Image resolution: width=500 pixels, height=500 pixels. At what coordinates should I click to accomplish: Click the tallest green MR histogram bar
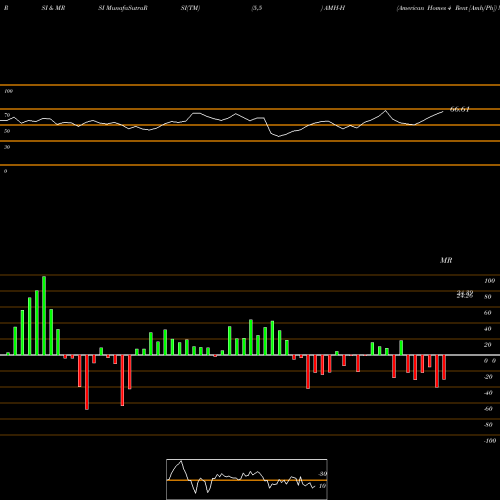click(44, 315)
